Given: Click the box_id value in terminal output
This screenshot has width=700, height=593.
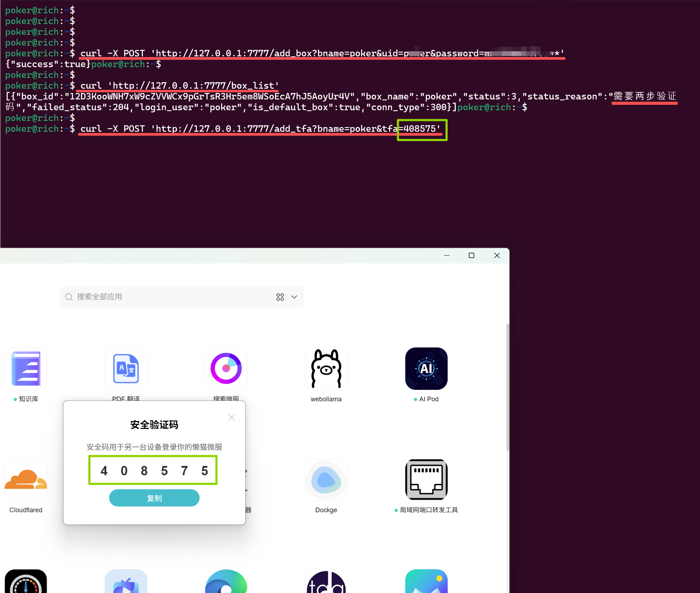Looking at the screenshot, I should click(x=209, y=97).
